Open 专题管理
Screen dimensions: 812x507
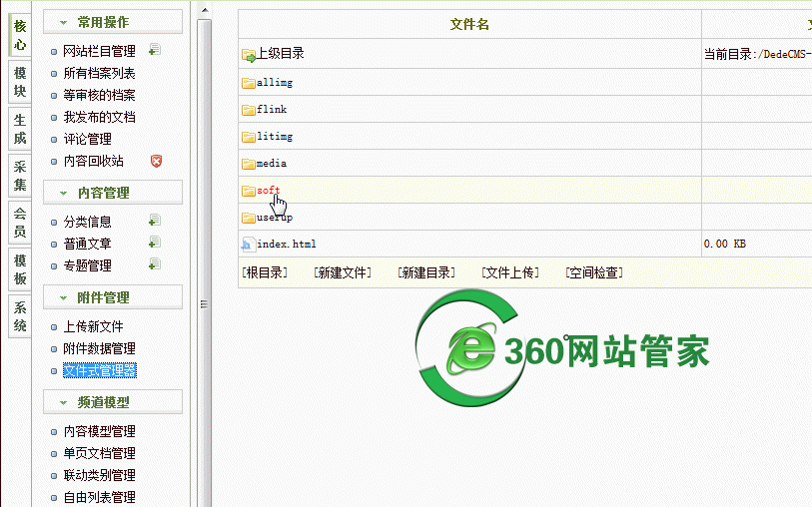coord(88,265)
